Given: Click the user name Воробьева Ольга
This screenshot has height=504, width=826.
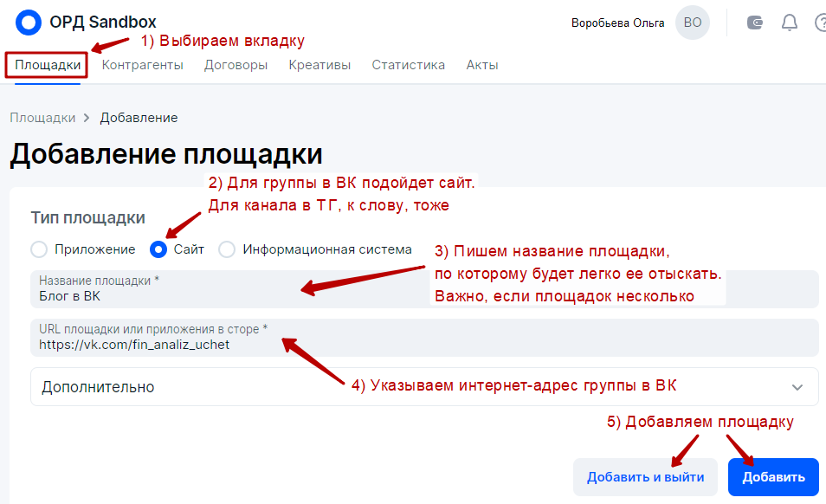Looking at the screenshot, I should pos(617,23).
